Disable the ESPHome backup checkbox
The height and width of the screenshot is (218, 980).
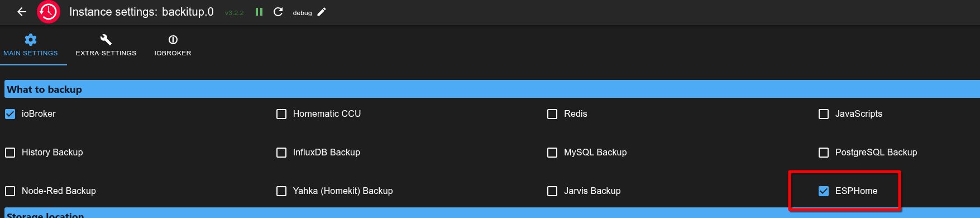[824, 191]
